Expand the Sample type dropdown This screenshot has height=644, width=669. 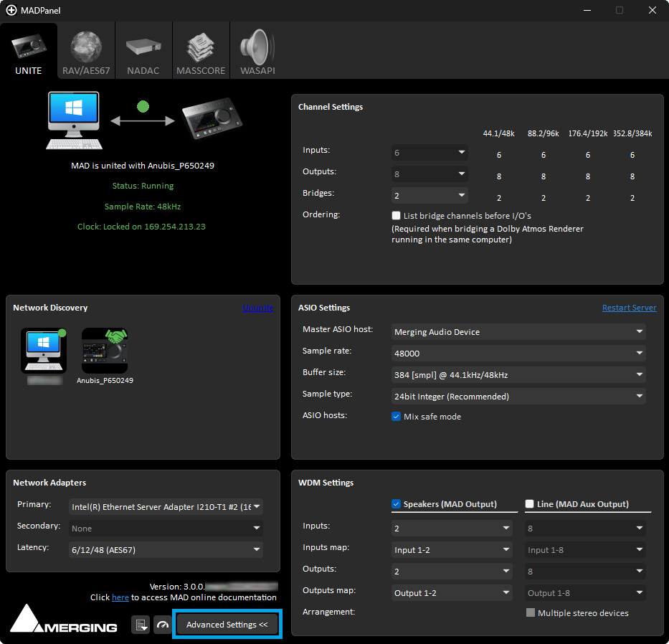coord(518,397)
